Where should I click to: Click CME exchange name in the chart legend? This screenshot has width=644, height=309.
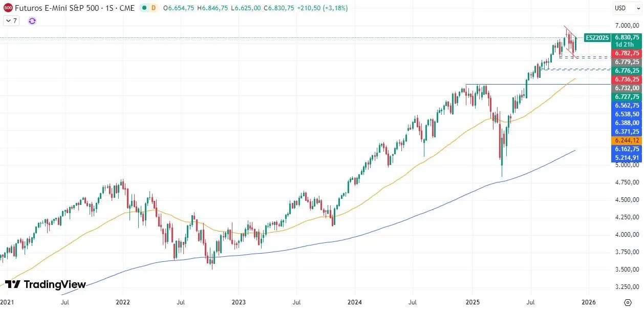[x=126, y=8]
